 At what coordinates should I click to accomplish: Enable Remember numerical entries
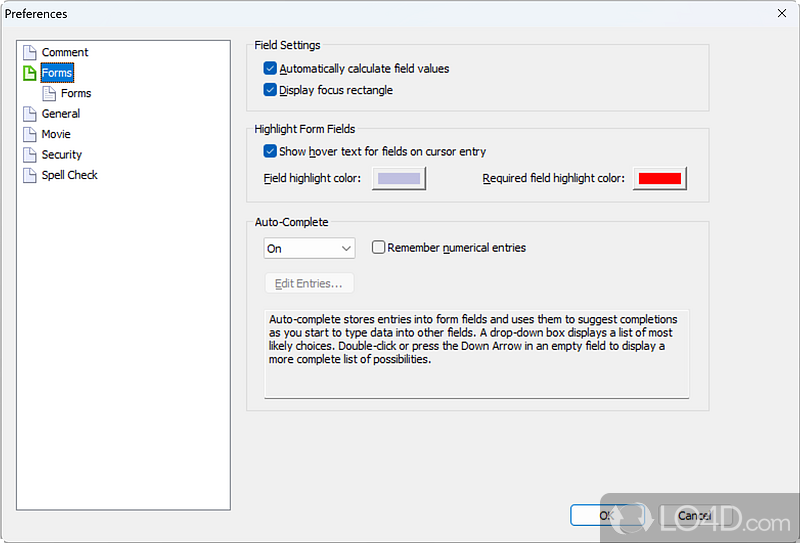click(x=378, y=248)
